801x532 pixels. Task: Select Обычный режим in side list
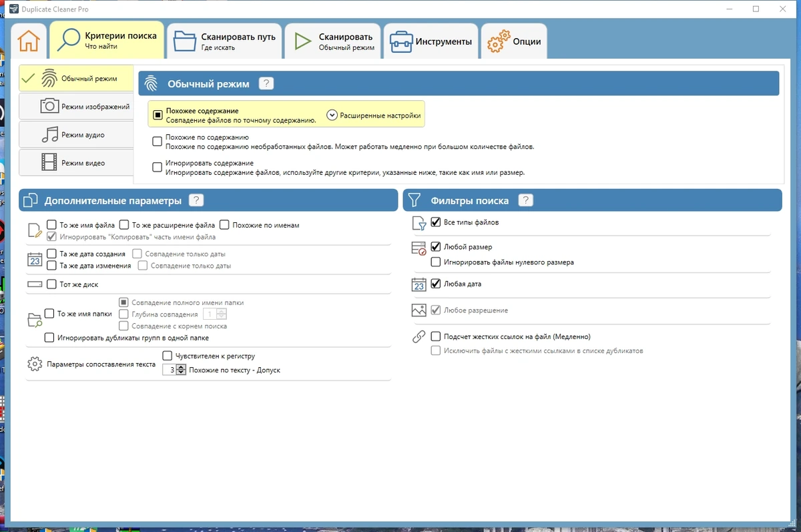76,78
